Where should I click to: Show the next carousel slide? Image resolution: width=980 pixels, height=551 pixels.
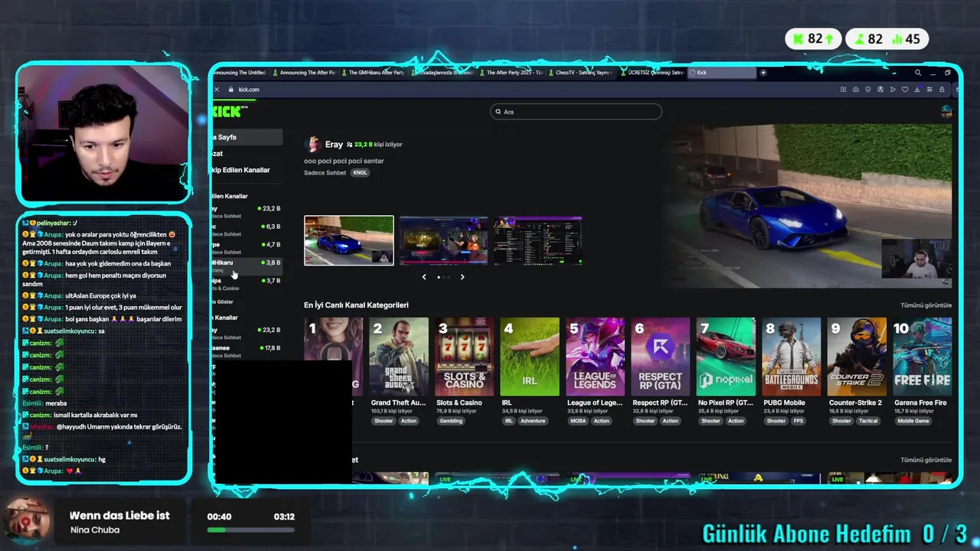point(462,277)
